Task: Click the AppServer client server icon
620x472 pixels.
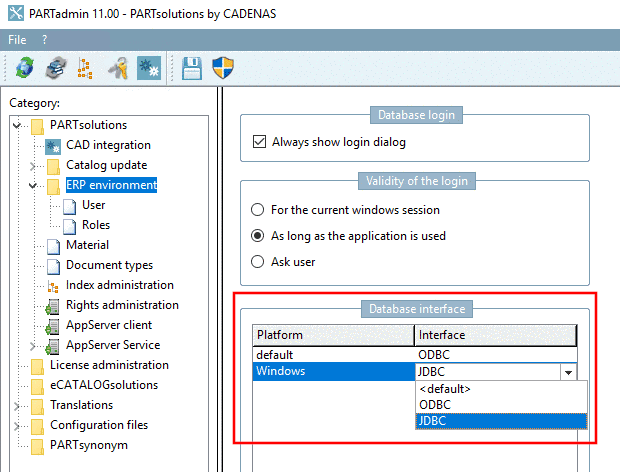Action: pos(53,327)
